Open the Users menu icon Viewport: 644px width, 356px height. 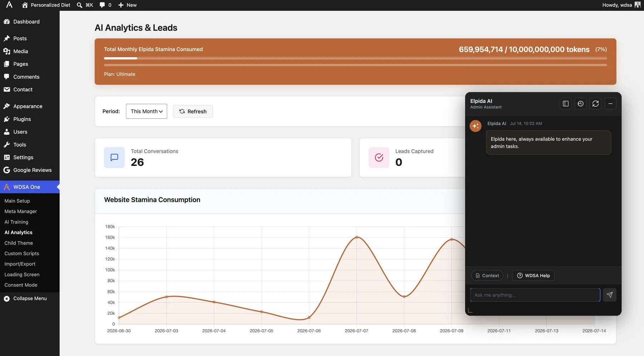(x=6, y=132)
